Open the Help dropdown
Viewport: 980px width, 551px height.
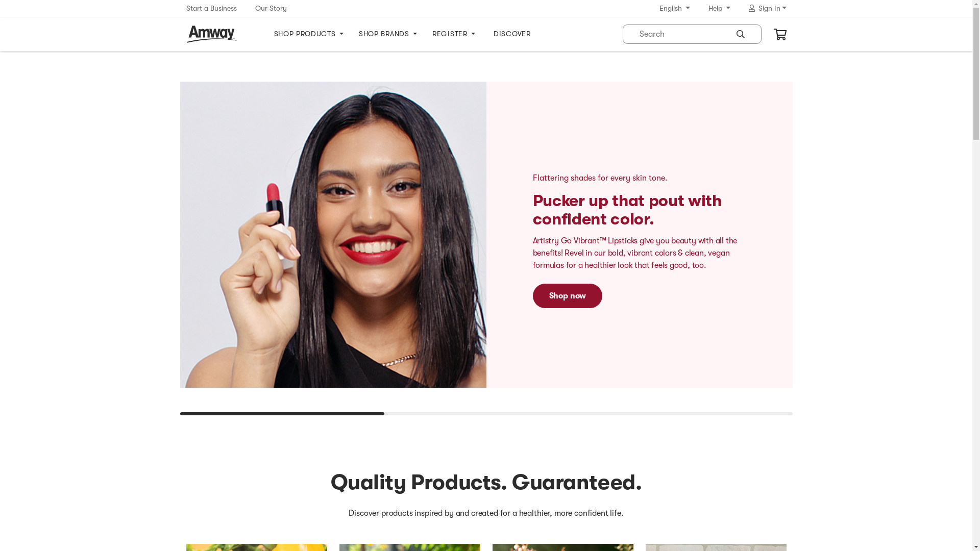pyautogui.click(x=719, y=8)
